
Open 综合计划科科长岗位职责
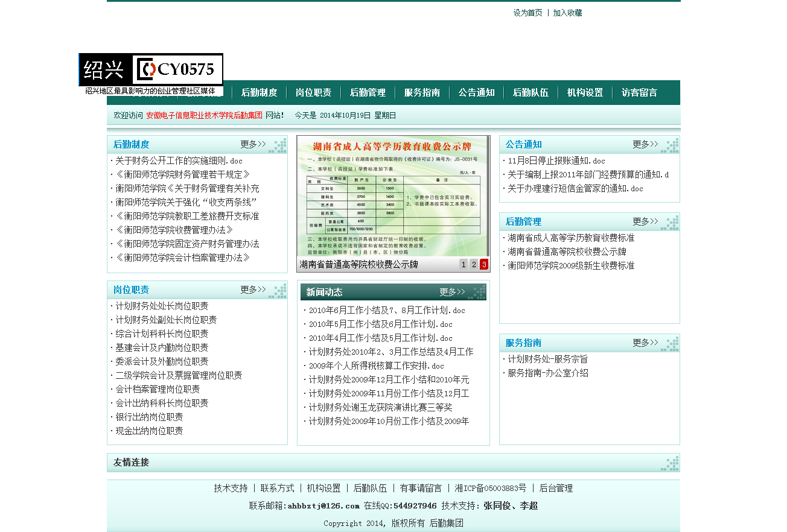[x=162, y=334]
